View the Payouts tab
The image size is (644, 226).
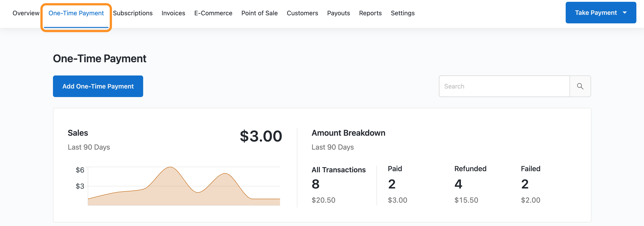tap(338, 13)
